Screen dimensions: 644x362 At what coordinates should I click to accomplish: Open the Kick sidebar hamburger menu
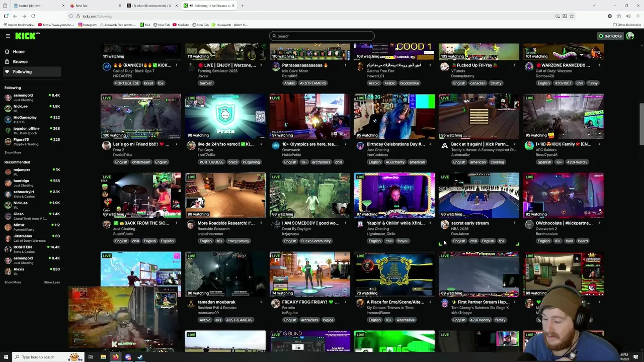8,36
